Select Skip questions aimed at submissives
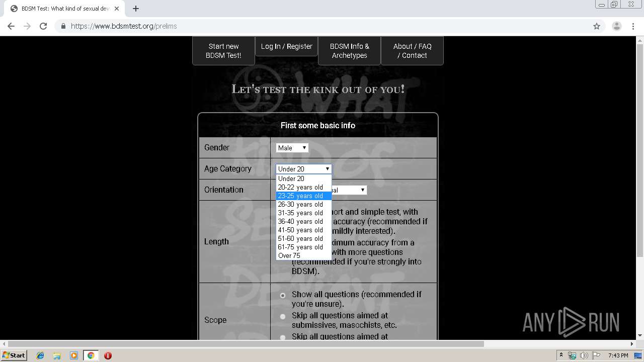 (x=283, y=317)
